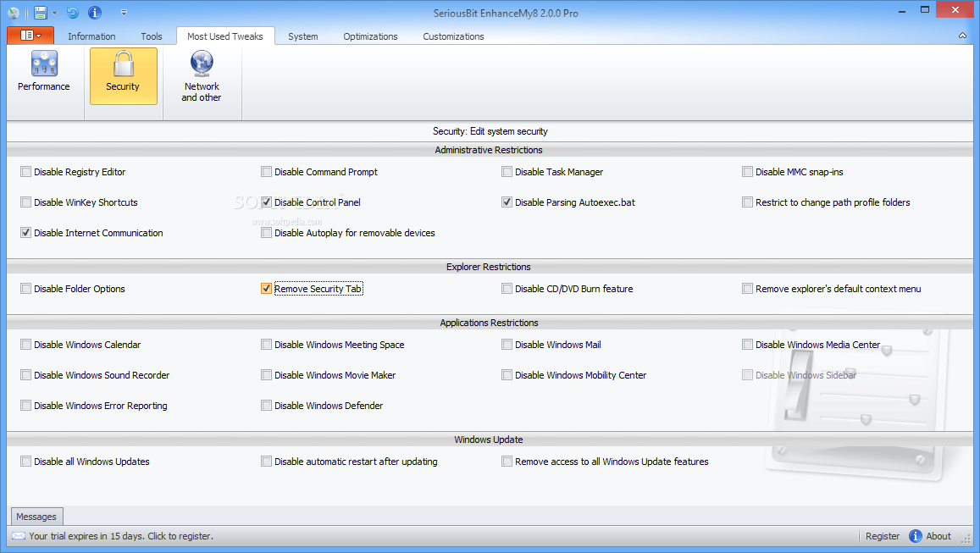Click the trial expires register message
This screenshot has height=553, width=980.
[121, 536]
